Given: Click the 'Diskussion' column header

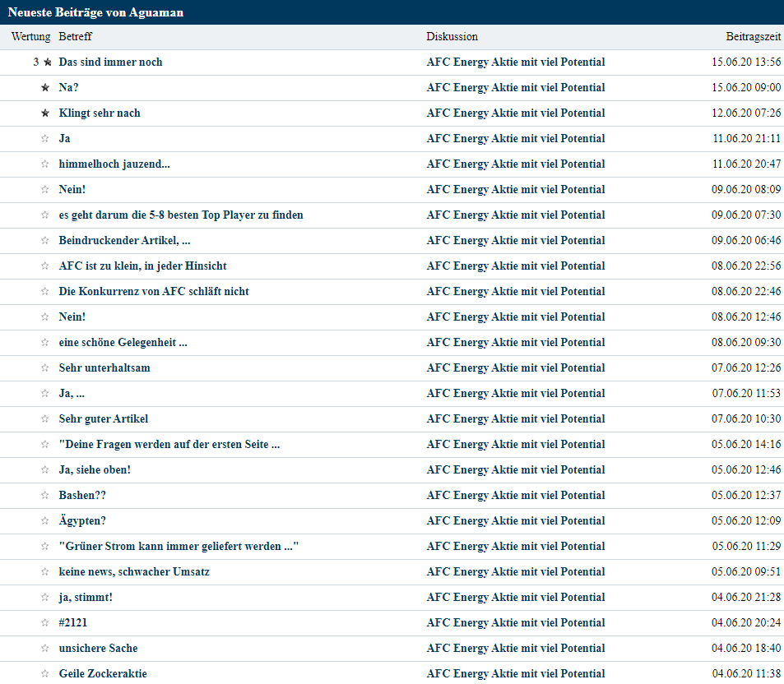Looking at the screenshot, I should 452,37.
